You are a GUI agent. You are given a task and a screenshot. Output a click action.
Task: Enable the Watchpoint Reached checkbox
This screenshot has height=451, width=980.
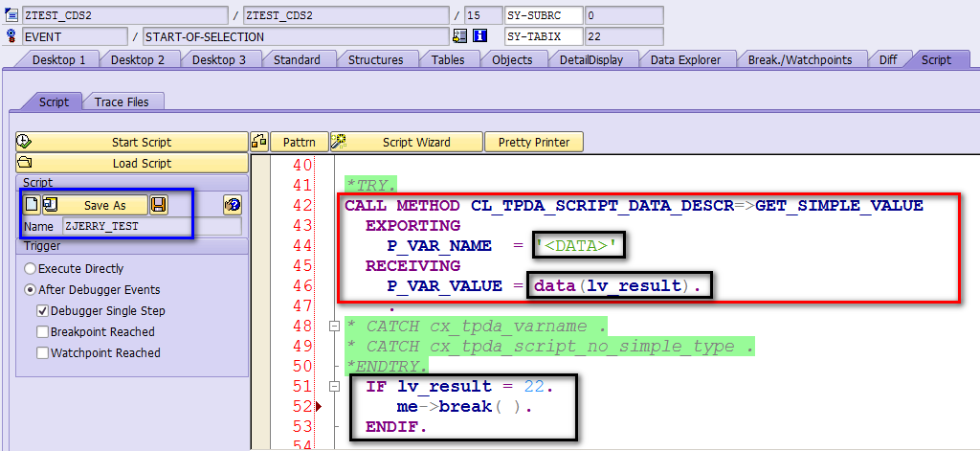42,352
